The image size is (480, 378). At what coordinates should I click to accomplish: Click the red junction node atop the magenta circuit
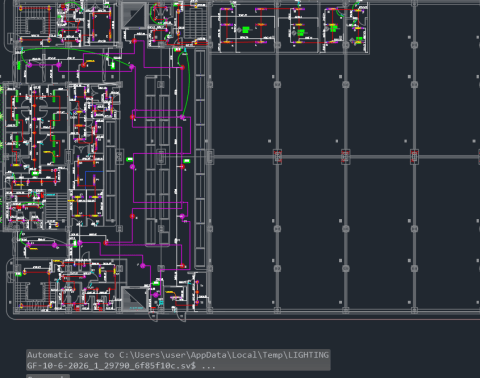[x=134, y=41]
